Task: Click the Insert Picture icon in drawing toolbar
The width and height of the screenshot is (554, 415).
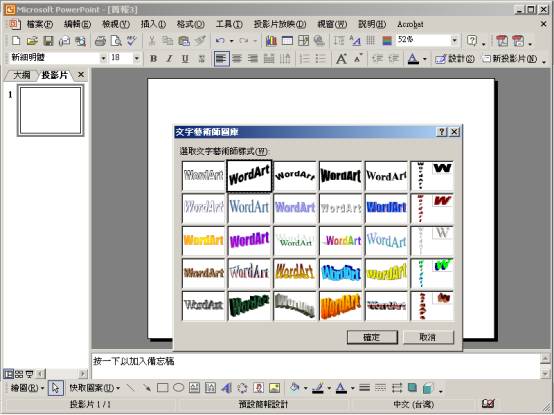Action: click(x=275, y=388)
